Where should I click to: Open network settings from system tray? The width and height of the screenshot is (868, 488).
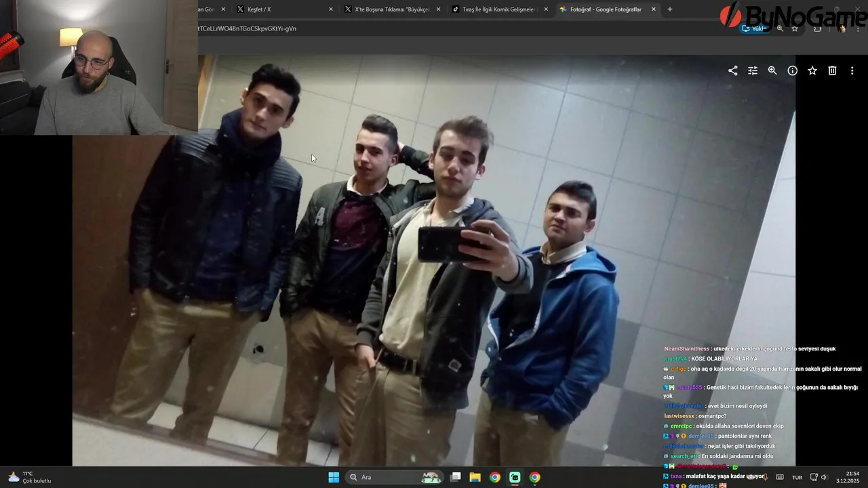click(814, 477)
